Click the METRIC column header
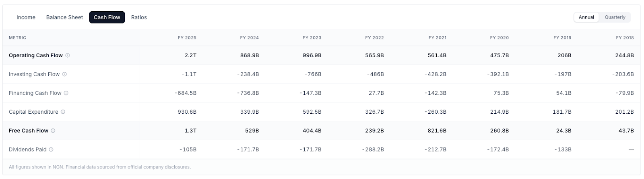Image resolution: width=644 pixels, height=179 pixels. click(x=17, y=37)
